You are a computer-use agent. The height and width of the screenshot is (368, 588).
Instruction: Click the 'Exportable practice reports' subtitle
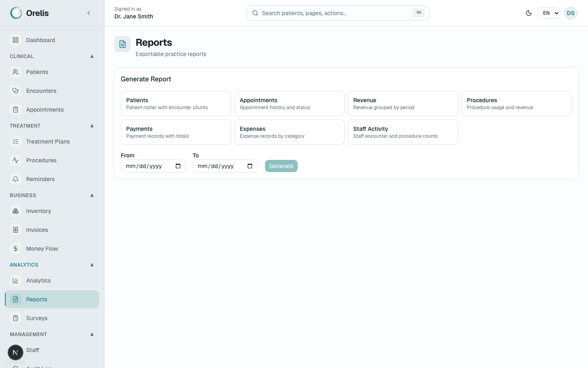(171, 54)
